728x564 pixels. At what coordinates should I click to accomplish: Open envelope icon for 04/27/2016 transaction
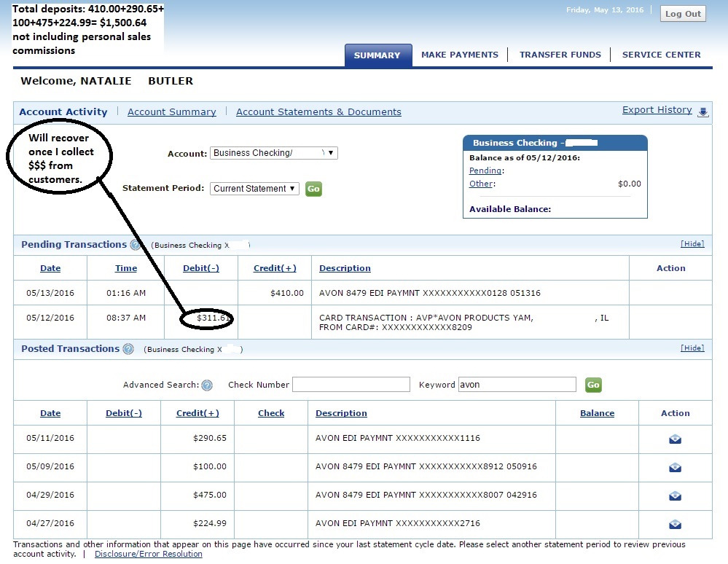675,524
